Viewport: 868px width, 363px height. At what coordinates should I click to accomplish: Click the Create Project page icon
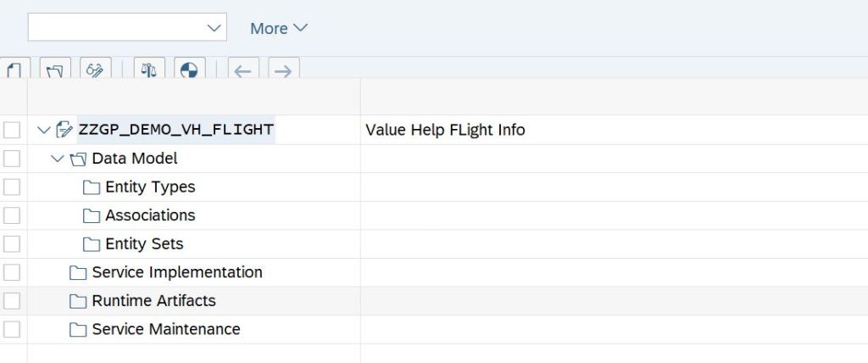tap(14, 70)
